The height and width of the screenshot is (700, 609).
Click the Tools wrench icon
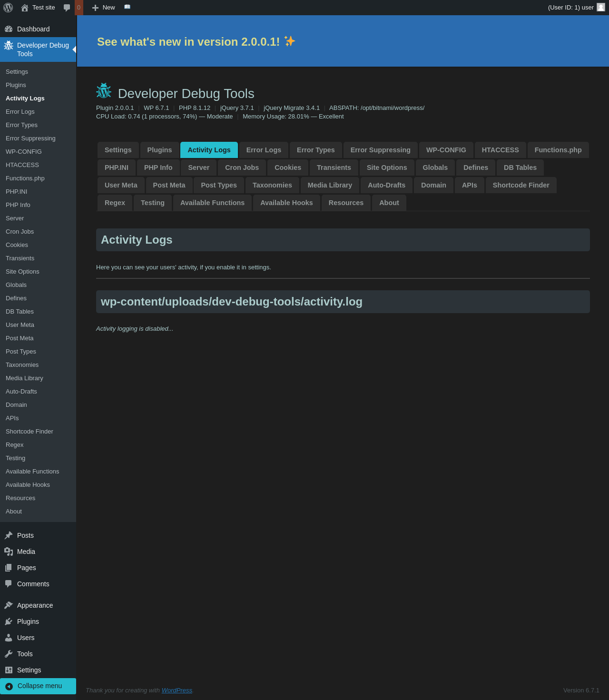click(9, 654)
